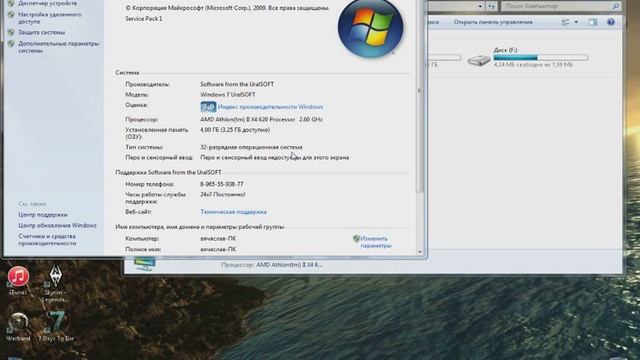Screen dimensions: 640x360
Task: Click shield icon beside Защита системы
Action: [x=11, y=32]
